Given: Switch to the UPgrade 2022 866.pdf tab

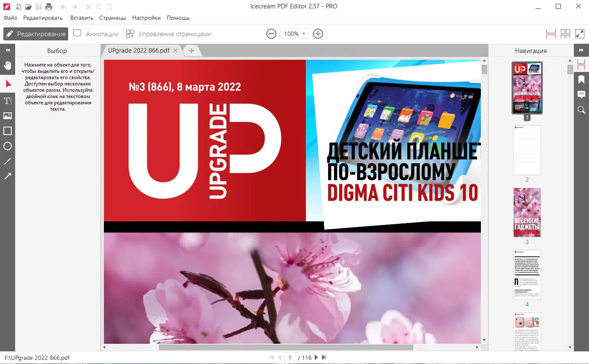Looking at the screenshot, I should coord(139,50).
